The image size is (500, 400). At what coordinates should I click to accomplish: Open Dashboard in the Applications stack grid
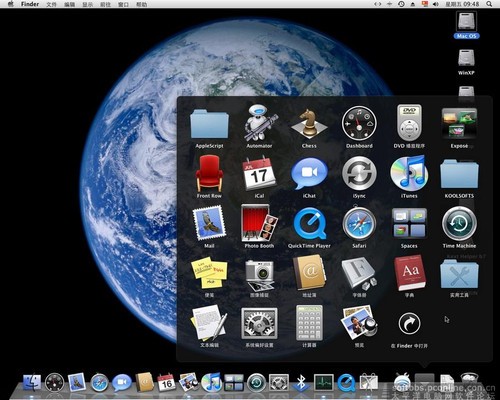click(x=359, y=123)
